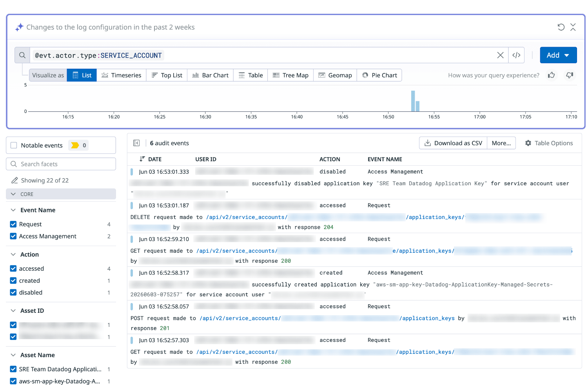Click Download as CSV button
Viewport: 588px width, 385px height.
453,143
